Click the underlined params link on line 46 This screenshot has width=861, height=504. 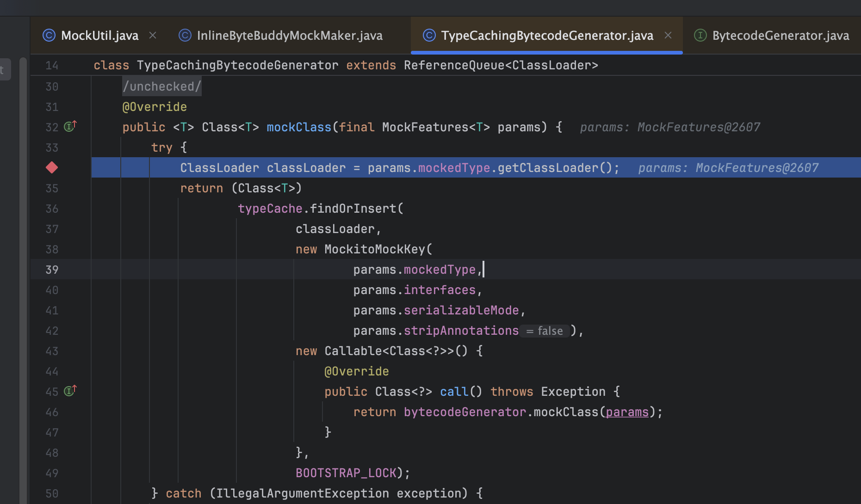(x=627, y=412)
